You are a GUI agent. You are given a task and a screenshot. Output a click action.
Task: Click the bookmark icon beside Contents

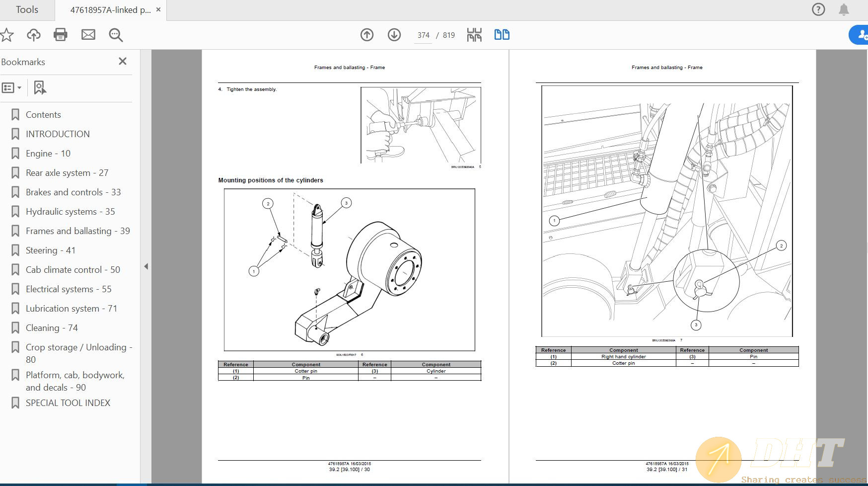pos(15,115)
